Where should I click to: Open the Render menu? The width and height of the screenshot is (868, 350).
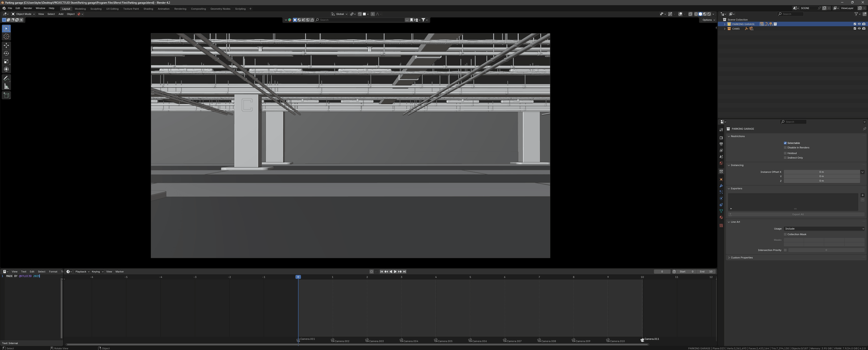point(28,8)
